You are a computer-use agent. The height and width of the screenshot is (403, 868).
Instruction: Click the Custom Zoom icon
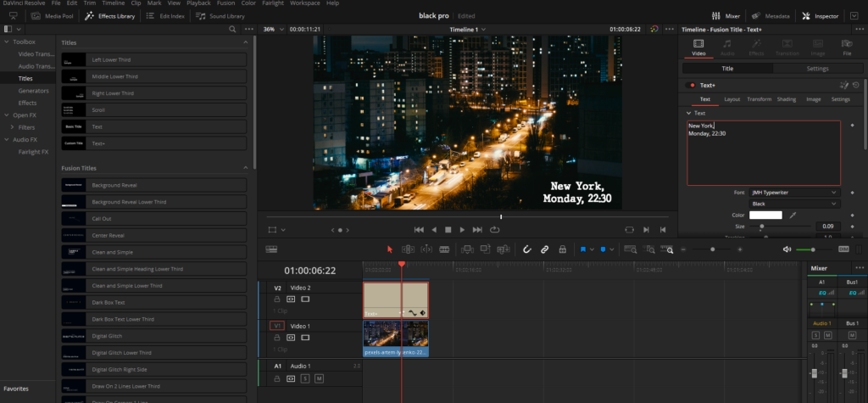coord(667,249)
